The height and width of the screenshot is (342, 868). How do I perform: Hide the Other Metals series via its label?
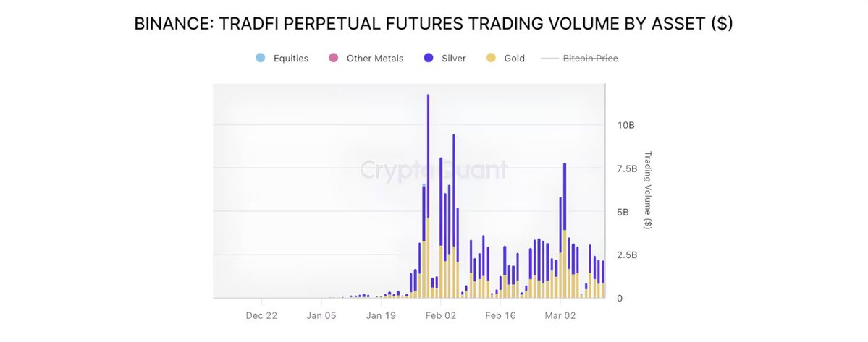click(x=374, y=58)
